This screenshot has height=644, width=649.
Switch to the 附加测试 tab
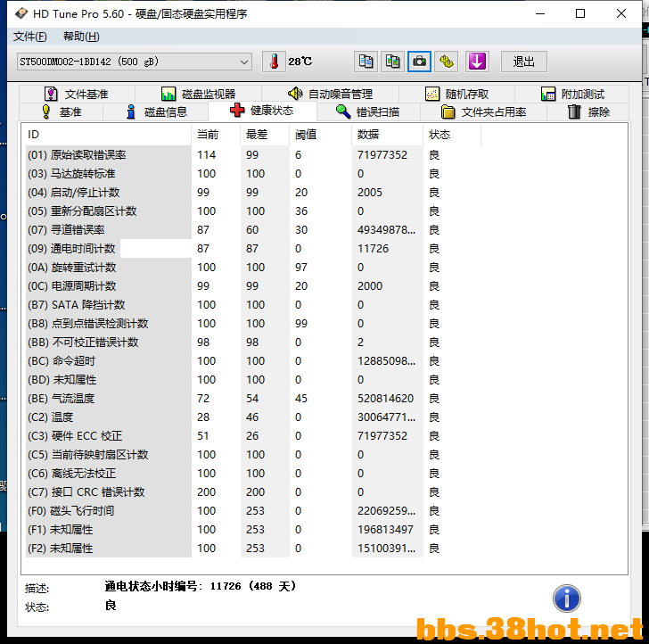(x=572, y=94)
